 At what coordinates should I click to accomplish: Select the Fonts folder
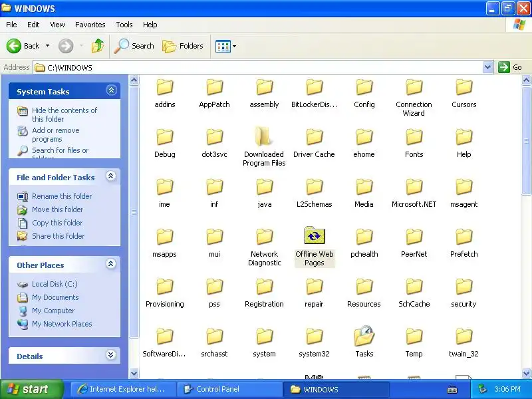(x=414, y=143)
